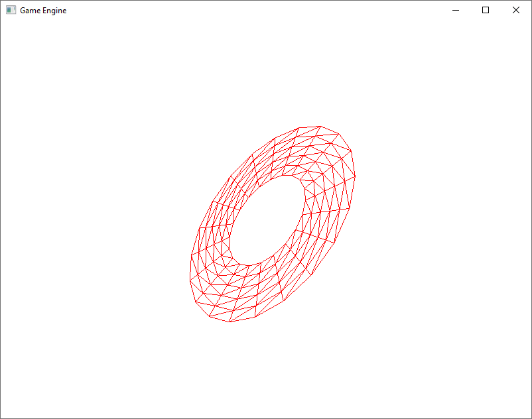Minimize the Game Engine window
This screenshot has width=532, height=419.
click(456, 10)
